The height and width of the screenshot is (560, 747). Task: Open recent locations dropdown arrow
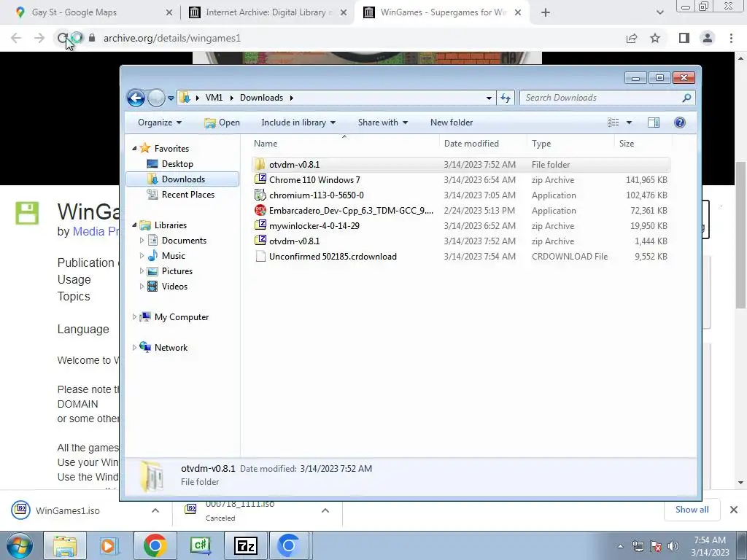click(171, 98)
